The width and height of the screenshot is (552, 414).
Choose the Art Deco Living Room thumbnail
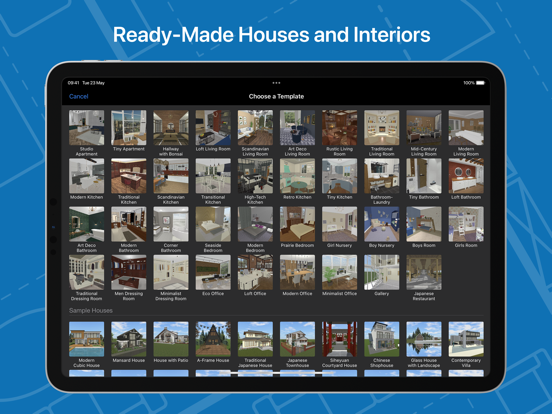pyautogui.click(x=297, y=127)
